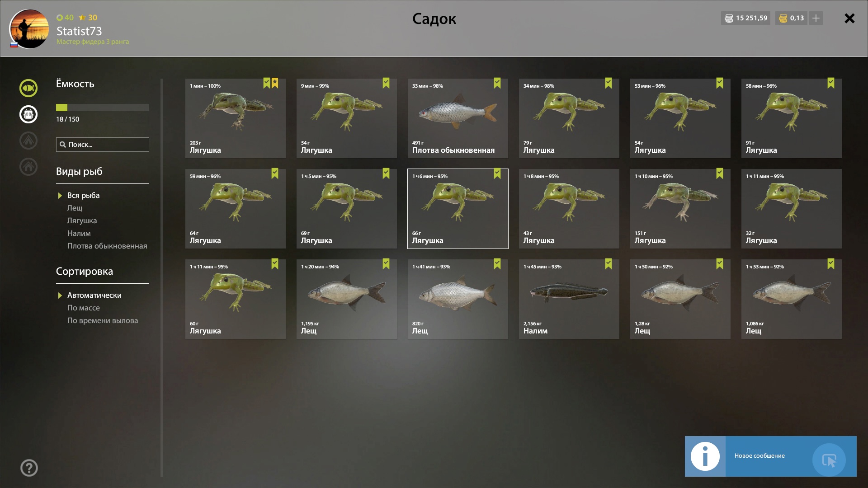Toggle bookmark on the 2,156 кг Налим card
868x488 pixels.
click(x=609, y=264)
